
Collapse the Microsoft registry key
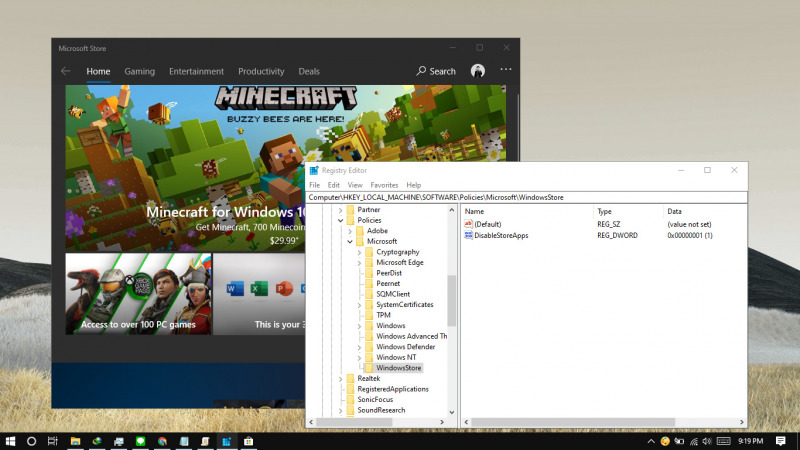tap(350, 241)
